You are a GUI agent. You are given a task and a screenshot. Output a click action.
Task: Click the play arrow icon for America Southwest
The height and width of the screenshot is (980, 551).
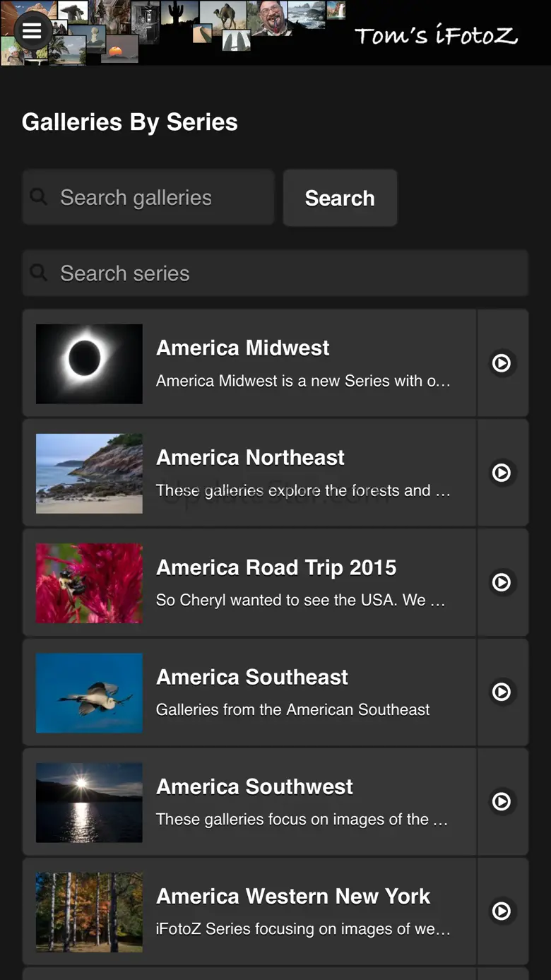tap(502, 801)
